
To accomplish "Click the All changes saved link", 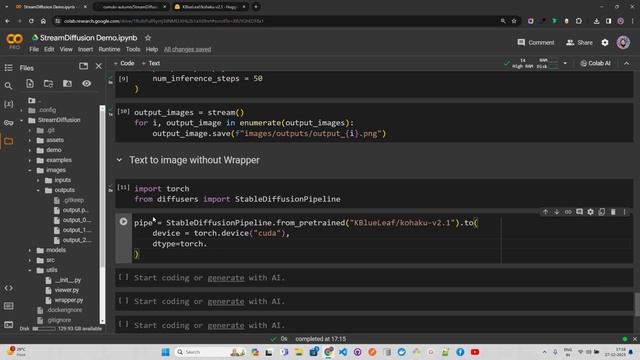I will [x=187, y=49].
